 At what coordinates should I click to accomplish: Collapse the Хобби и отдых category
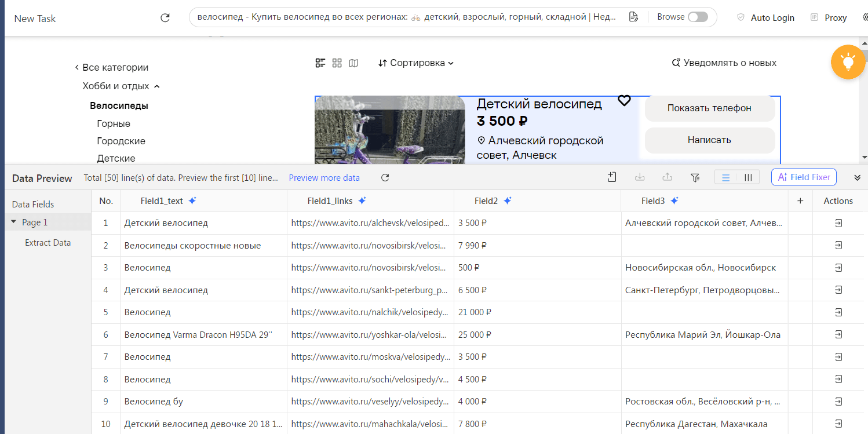[121, 86]
